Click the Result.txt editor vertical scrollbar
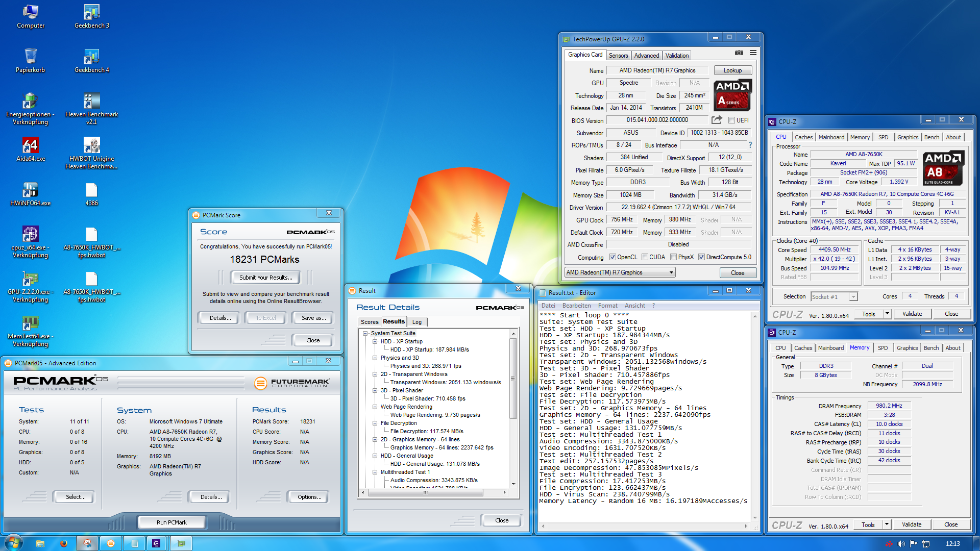Screen dimensions: 980x551 click(x=755, y=417)
